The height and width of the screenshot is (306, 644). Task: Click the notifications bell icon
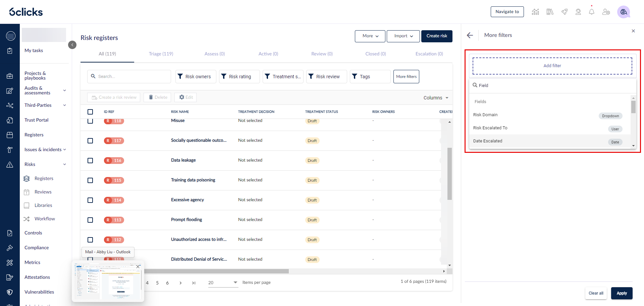pos(592,12)
